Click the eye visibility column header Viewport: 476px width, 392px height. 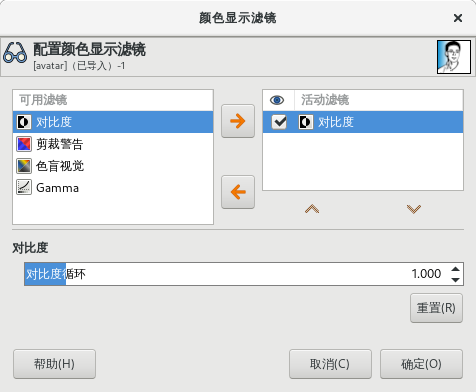tap(277, 100)
